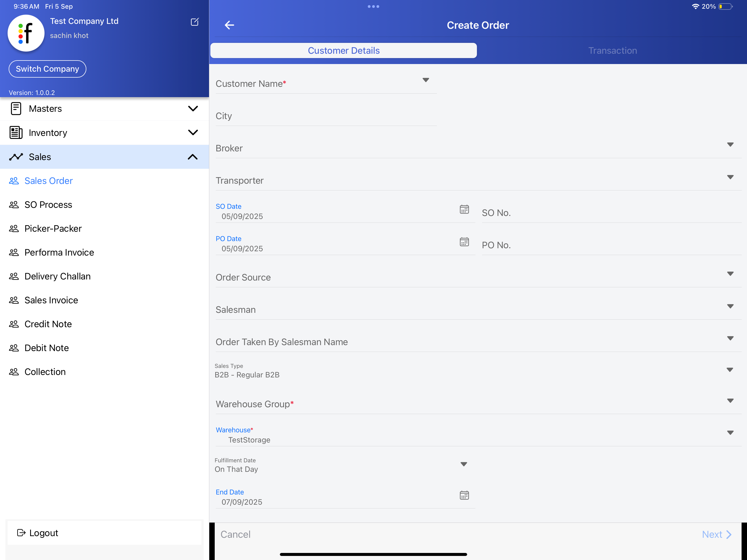Image resolution: width=747 pixels, height=560 pixels.
Task: Tap the battery status icon
Action: click(725, 7)
